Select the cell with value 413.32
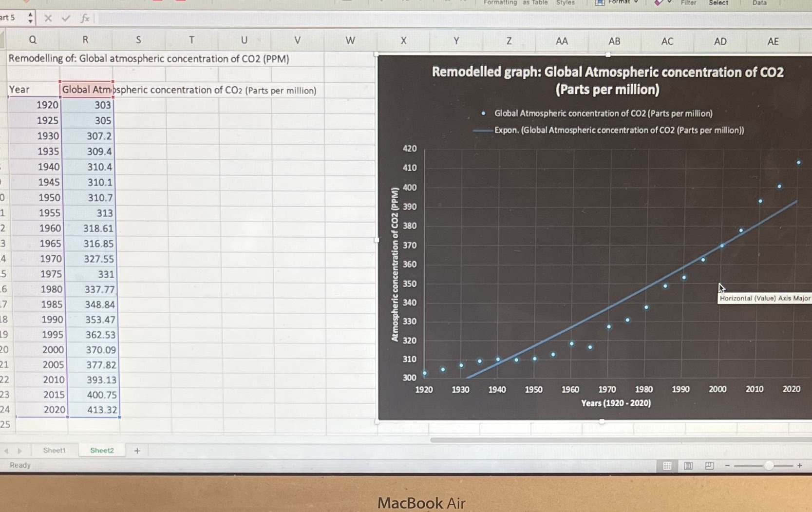 click(x=94, y=410)
